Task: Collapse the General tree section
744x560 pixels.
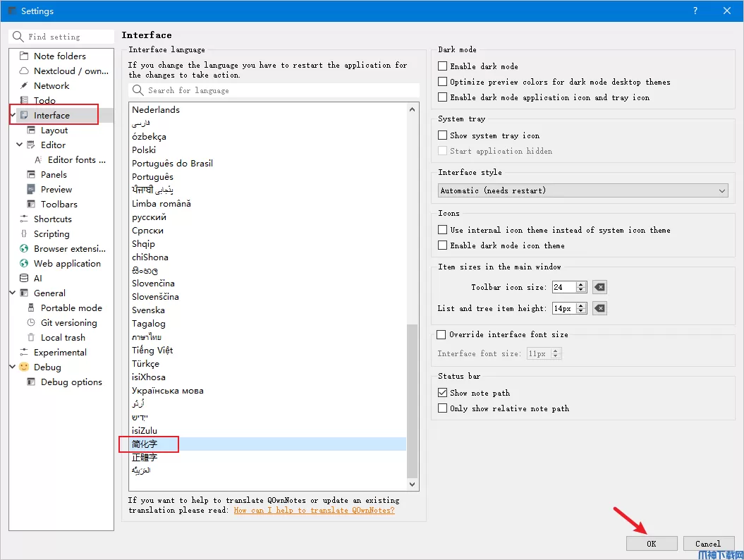Action: [x=13, y=293]
